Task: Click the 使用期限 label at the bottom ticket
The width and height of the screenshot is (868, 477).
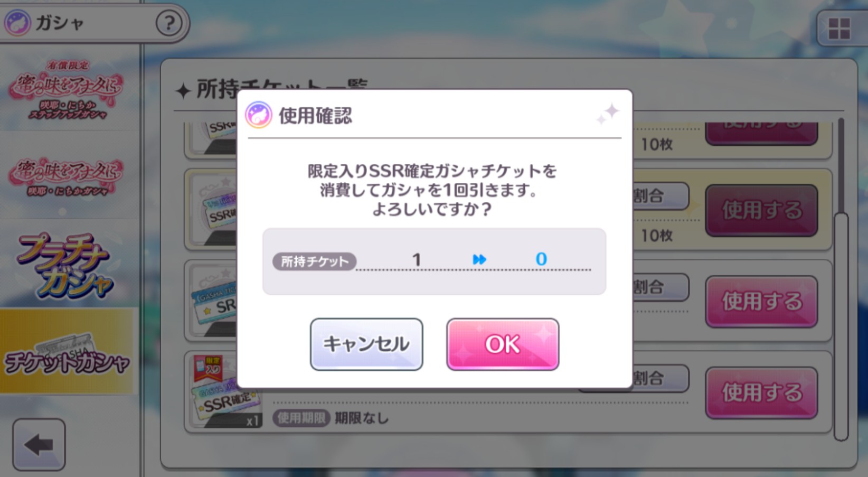Action: 301,418
